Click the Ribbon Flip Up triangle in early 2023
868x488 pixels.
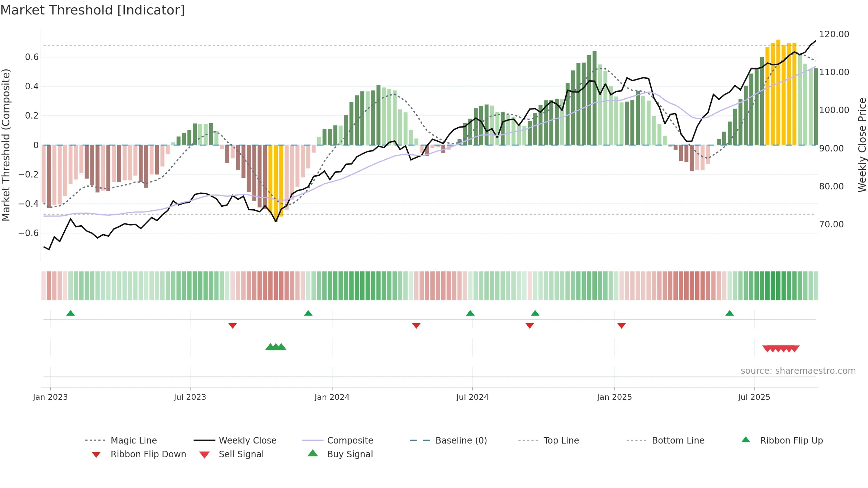[71, 313]
